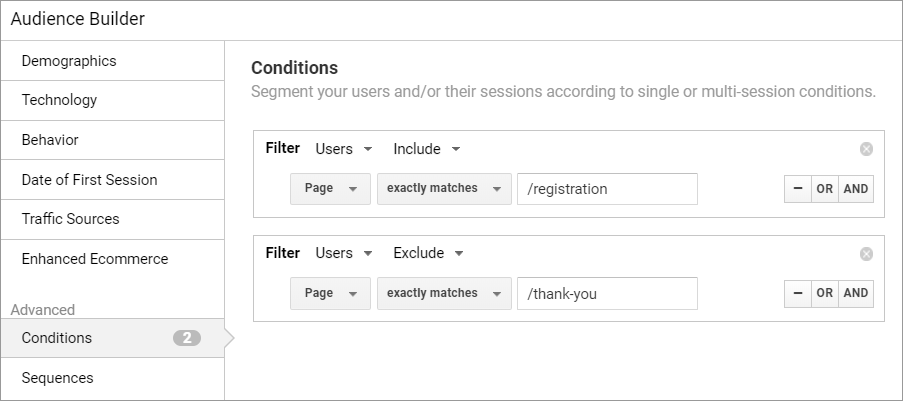Image resolution: width=903 pixels, height=401 pixels.
Task: Click minus button on /registration condition row
Action: pos(797,189)
